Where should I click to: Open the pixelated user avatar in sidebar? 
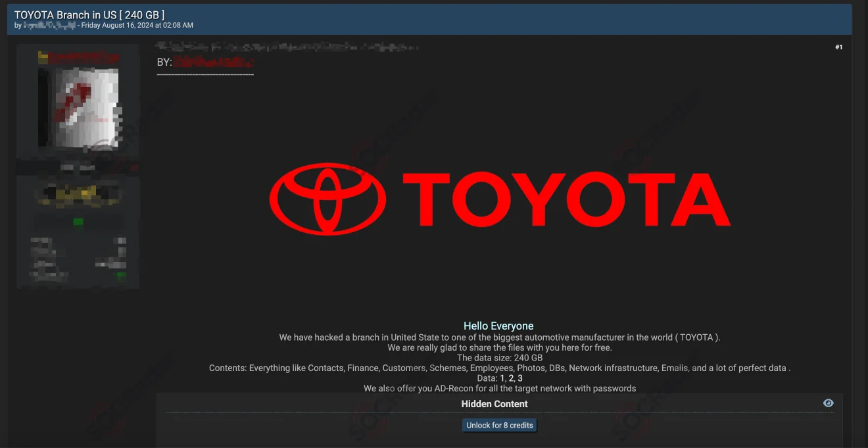tap(78, 109)
